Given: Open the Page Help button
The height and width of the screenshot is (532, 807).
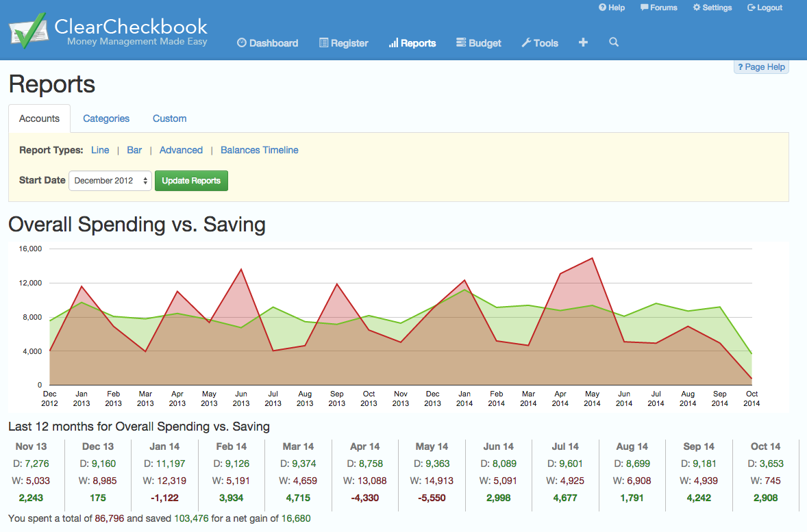Looking at the screenshot, I should [761, 67].
